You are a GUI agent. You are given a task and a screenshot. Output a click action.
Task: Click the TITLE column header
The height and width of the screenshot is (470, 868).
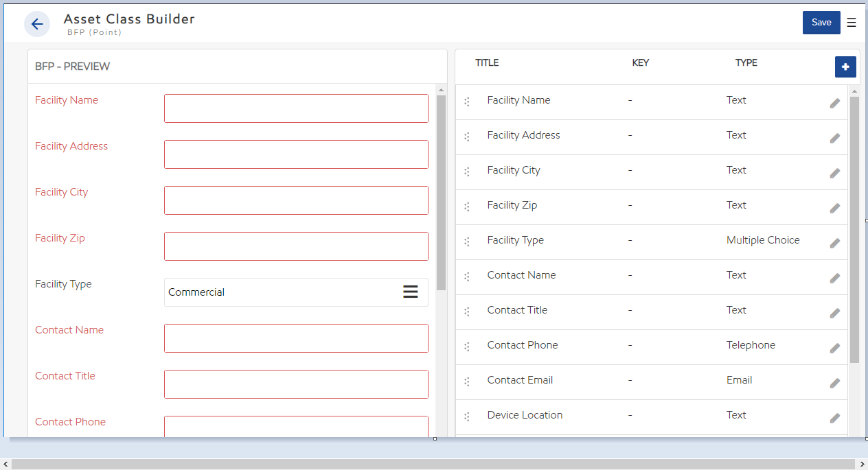487,62
